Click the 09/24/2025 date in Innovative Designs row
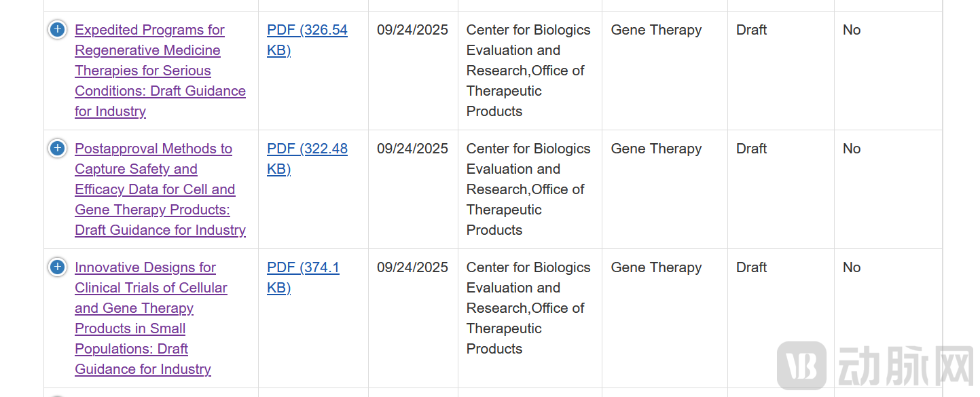This screenshot has width=980, height=397. coord(412,267)
